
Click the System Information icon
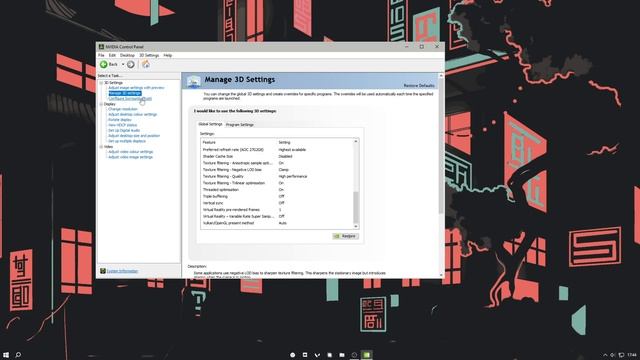pyautogui.click(x=103, y=271)
